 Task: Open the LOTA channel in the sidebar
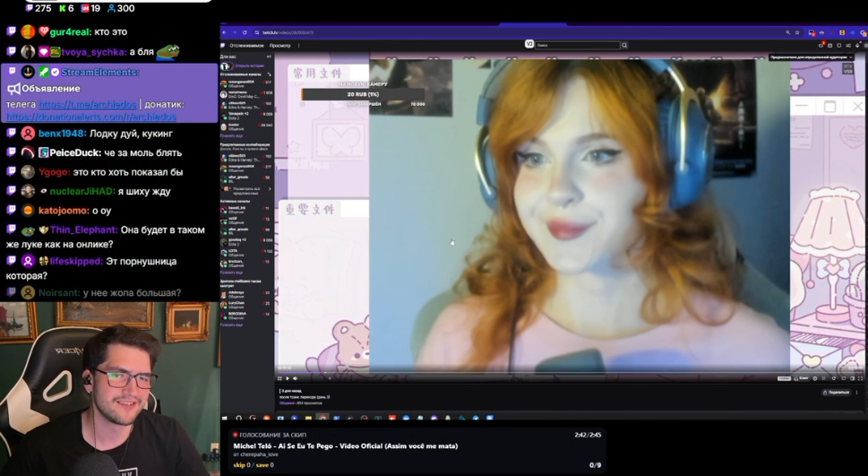pos(246,253)
